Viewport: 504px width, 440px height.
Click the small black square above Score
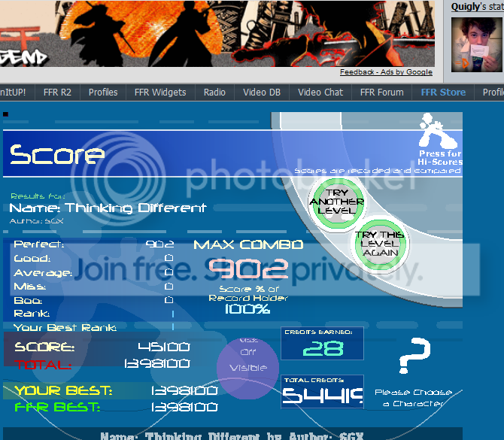(x=6, y=114)
